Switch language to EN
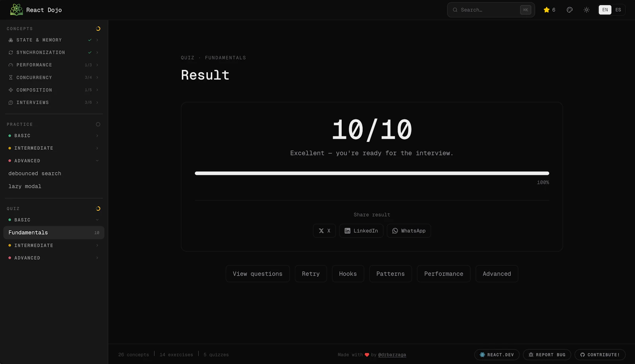Image resolution: width=635 pixels, height=364 pixels. 605,10
